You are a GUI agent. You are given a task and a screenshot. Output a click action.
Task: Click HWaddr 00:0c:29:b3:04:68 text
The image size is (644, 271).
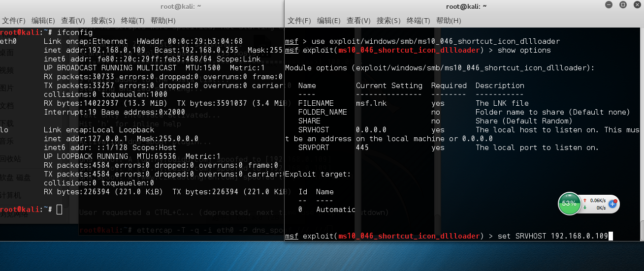tap(190, 41)
